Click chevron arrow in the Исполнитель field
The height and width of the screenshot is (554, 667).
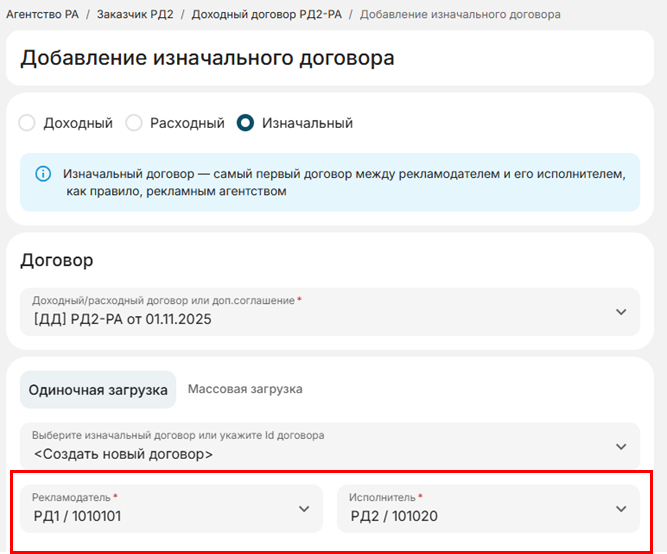621,509
